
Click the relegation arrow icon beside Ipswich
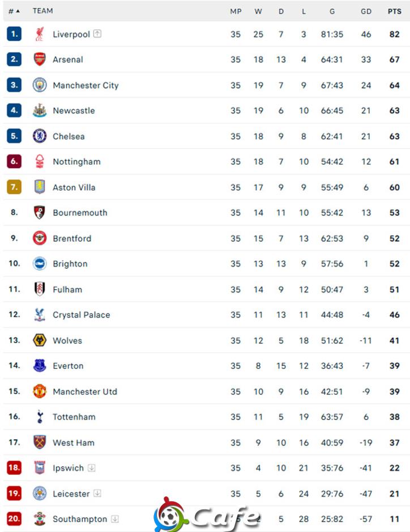pos(92,468)
